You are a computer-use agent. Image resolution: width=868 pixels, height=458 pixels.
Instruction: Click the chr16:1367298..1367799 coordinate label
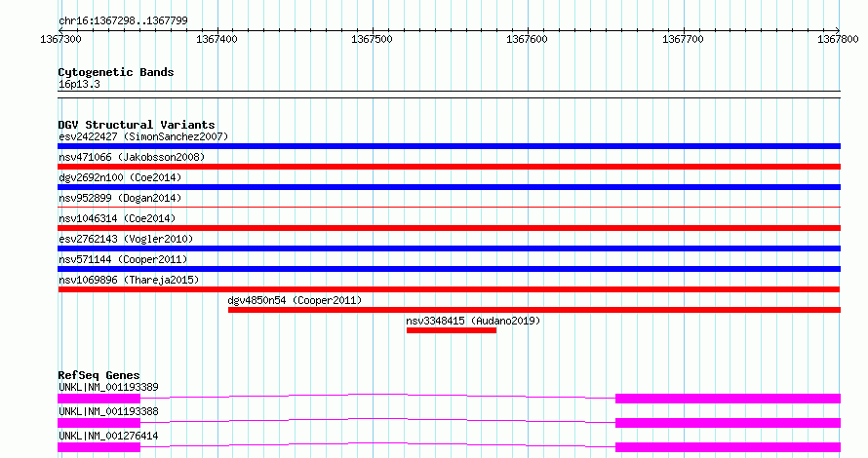pos(123,20)
